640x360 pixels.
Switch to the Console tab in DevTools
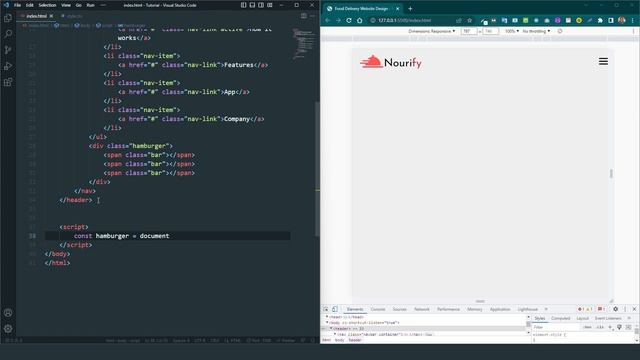pyautogui.click(x=378, y=309)
